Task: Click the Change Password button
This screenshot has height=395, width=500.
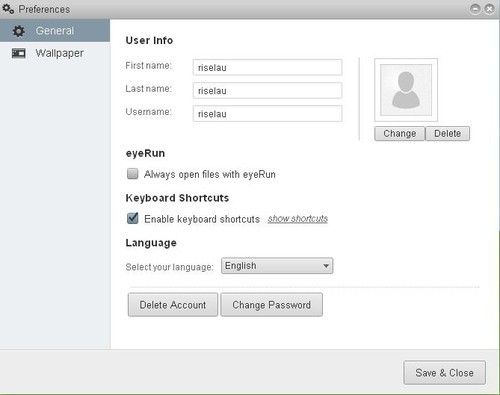Action: (x=271, y=305)
